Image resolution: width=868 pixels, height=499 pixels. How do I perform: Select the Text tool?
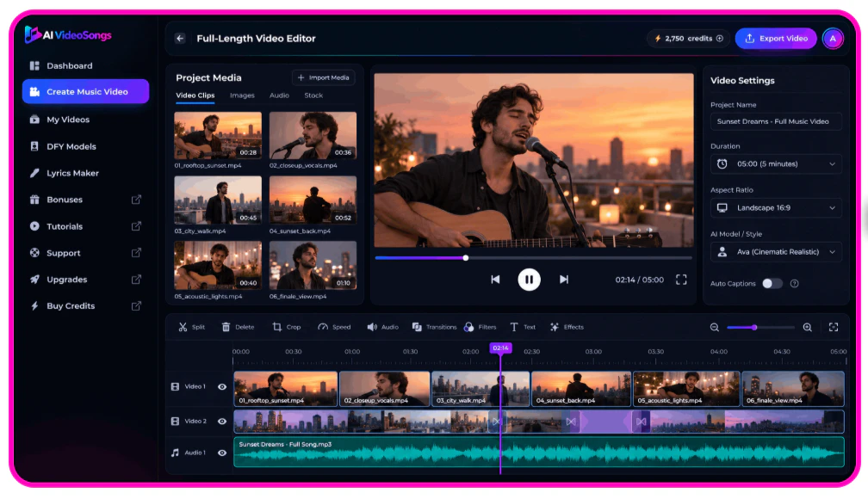tap(523, 327)
